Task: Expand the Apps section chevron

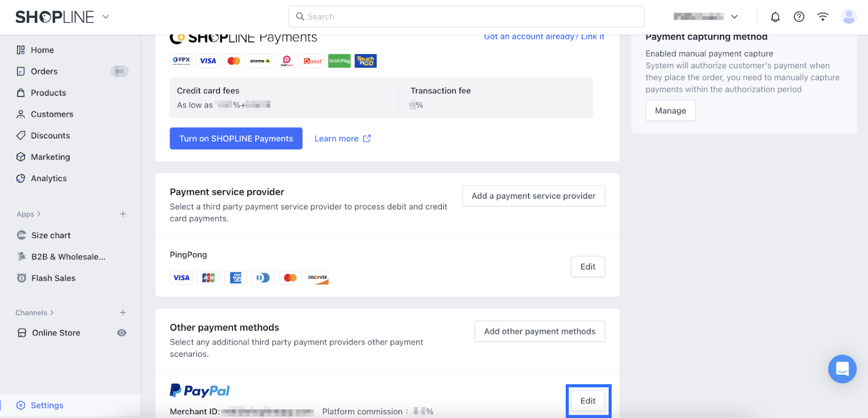Action: coord(39,214)
